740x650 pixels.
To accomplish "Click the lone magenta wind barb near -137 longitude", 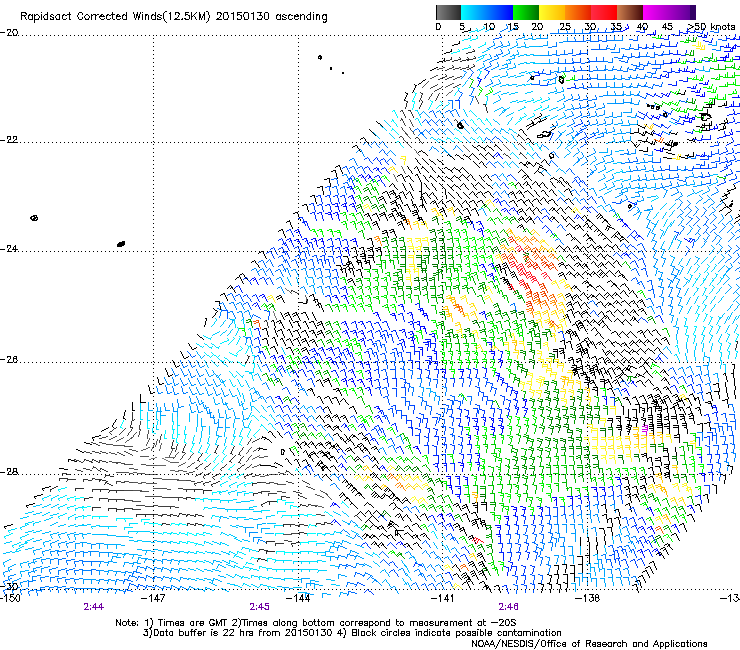I will pyautogui.click(x=645, y=429).
